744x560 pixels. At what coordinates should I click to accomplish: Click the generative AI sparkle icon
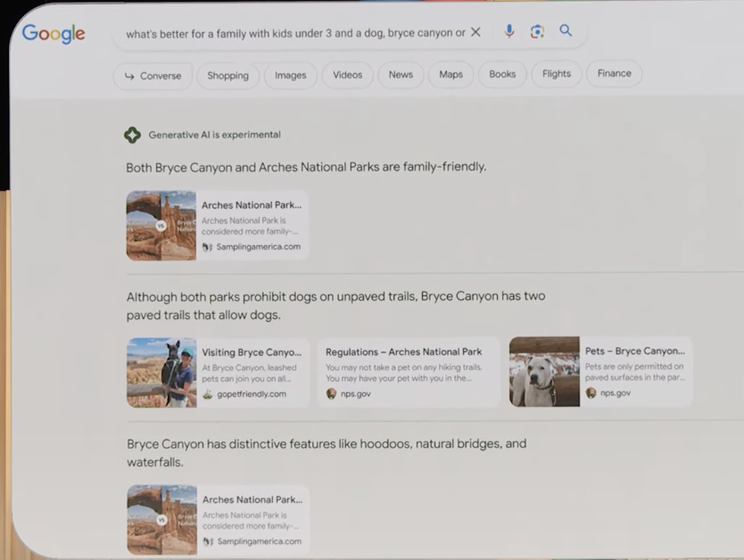click(132, 136)
